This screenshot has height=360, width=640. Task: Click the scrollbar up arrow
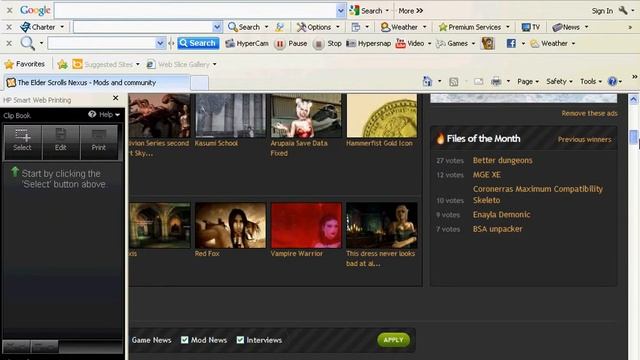click(x=633, y=99)
